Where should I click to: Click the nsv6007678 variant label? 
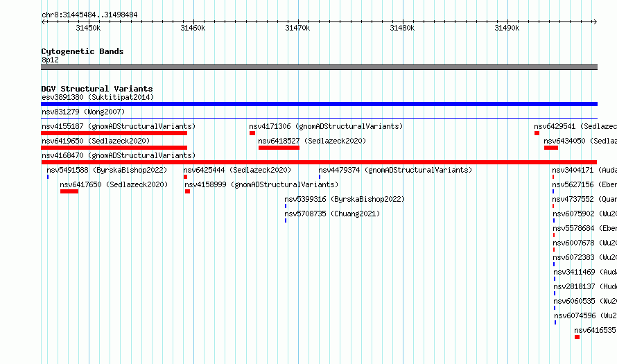(x=584, y=243)
